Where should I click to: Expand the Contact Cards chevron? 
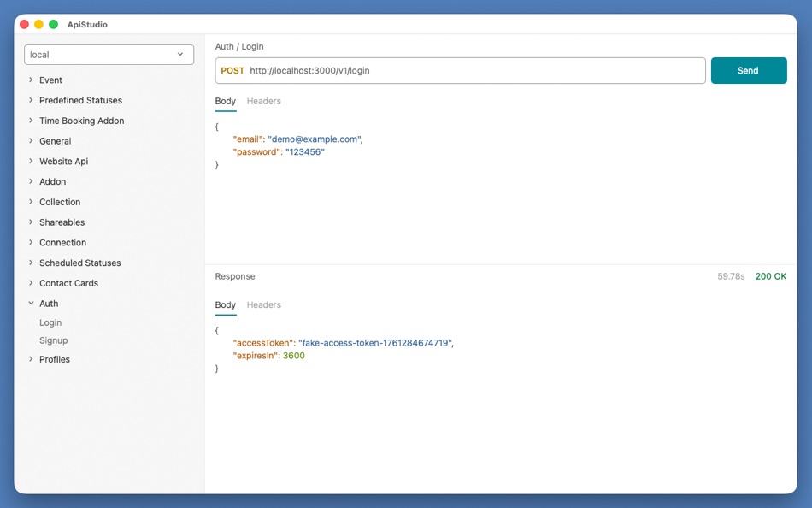[x=31, y=283]
